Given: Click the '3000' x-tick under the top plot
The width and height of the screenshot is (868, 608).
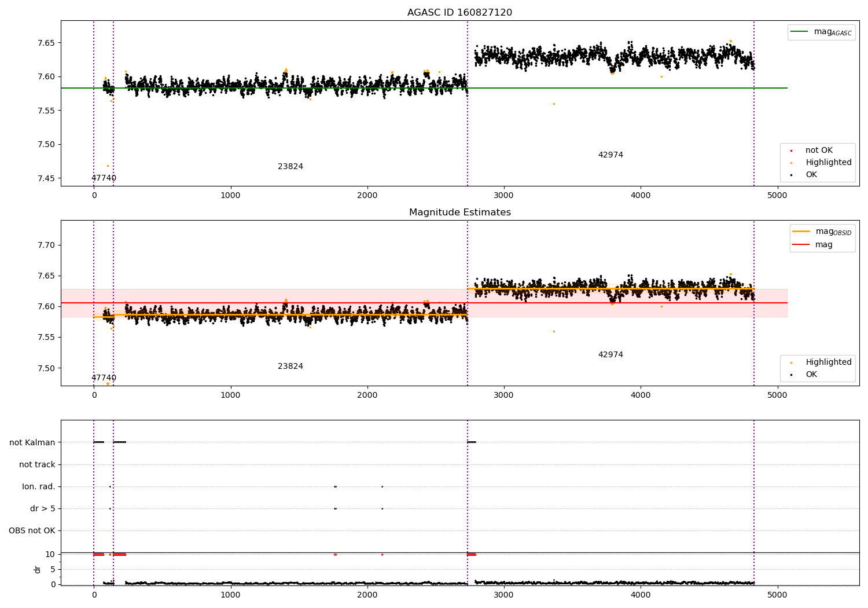Looking at the screenshot, I should pyautogui.click(x=504, y=196).
